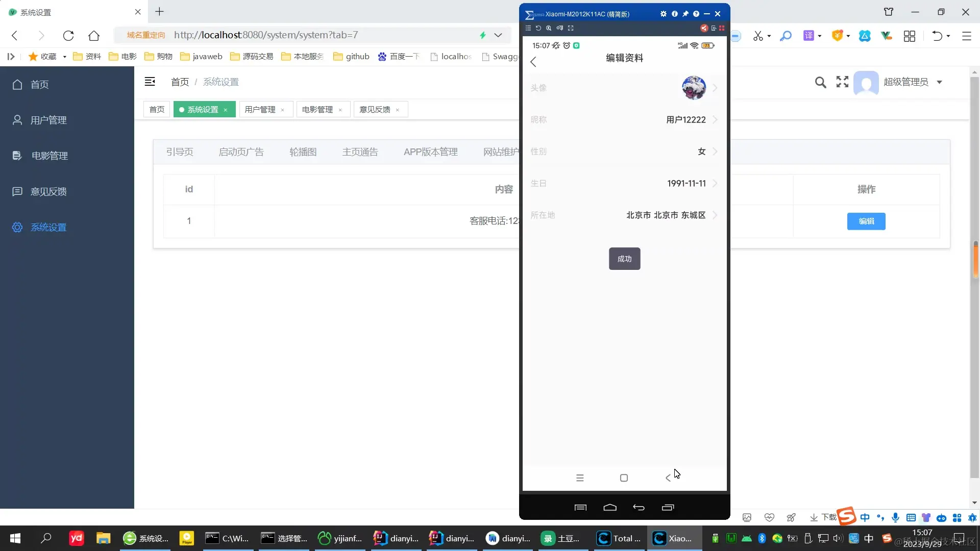Switch to APP版本管理 tab

pyautogui.click(x=430, y=152)
